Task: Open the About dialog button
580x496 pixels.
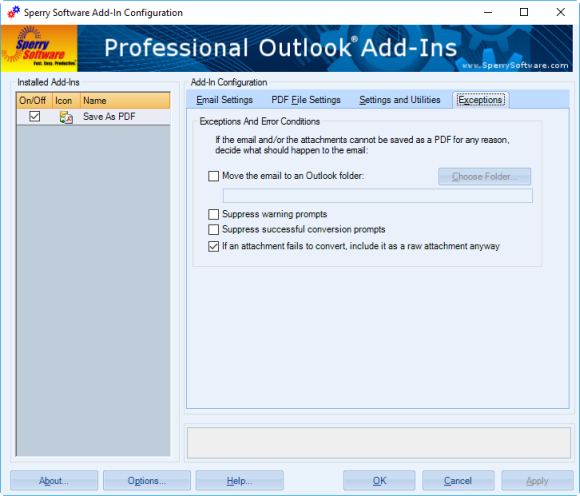Action: pyautogui.click(x=54, y=480)
